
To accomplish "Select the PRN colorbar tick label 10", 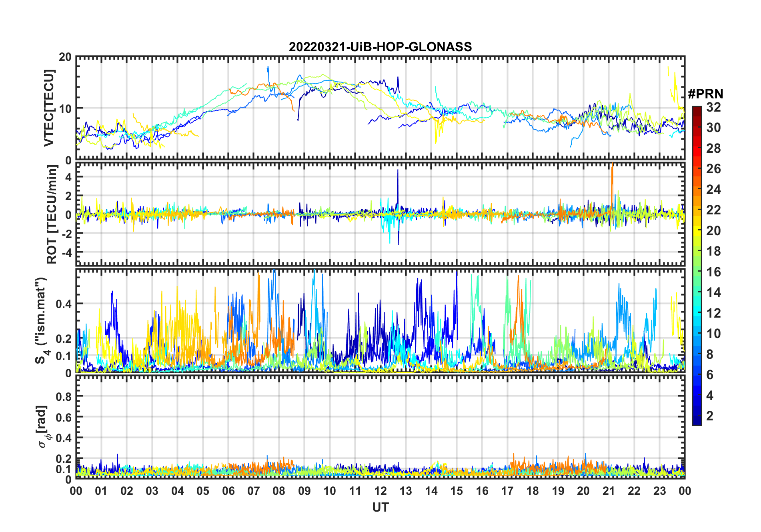I will (713, 334).
